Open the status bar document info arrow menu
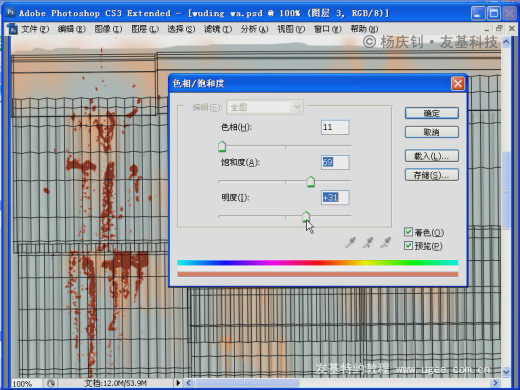Viewport: 520px width, 390px height. click(x=178, y=383)
